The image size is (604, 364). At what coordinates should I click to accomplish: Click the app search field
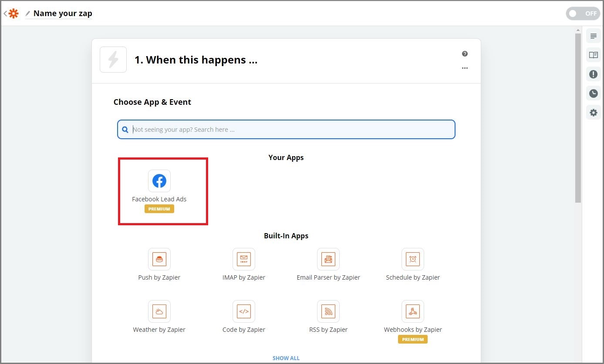pyautogui.click(x=286, y=130)
